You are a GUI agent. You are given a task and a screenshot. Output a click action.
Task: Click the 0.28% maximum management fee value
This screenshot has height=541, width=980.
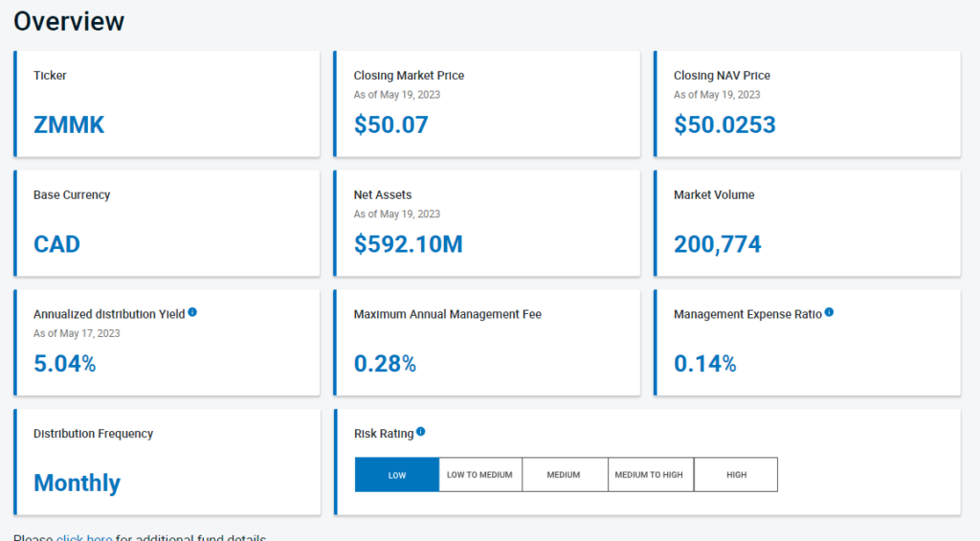(385, 364)
